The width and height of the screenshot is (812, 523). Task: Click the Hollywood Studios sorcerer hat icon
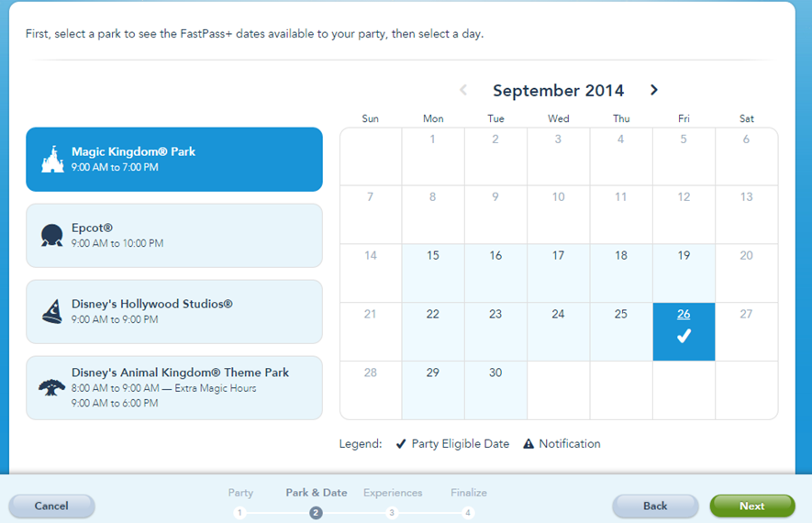pyautogui.click(x=51, y=312)
